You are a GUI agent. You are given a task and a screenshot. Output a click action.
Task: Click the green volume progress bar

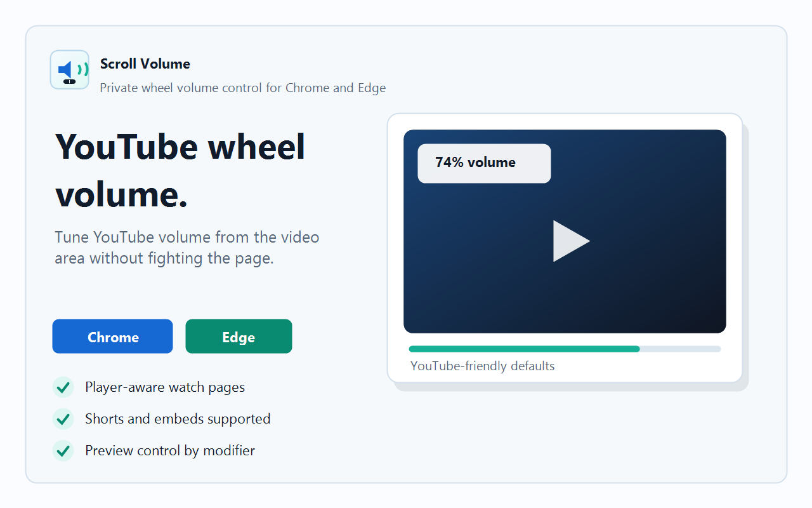pyautogui.click(x=524, y=349)
